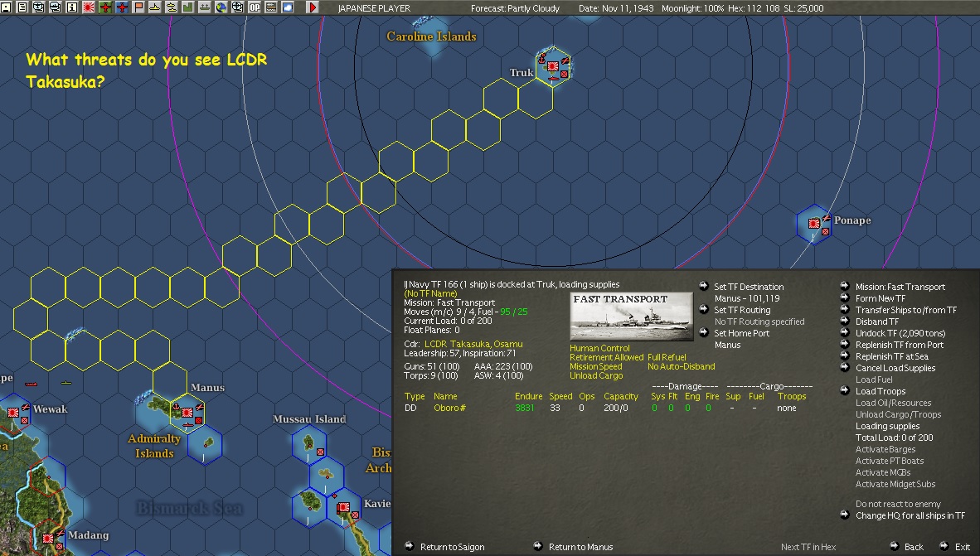This screenshot has width=980, height=556.
Task: Open the info 'i' toolbar icon
Action: pos(72,7)
